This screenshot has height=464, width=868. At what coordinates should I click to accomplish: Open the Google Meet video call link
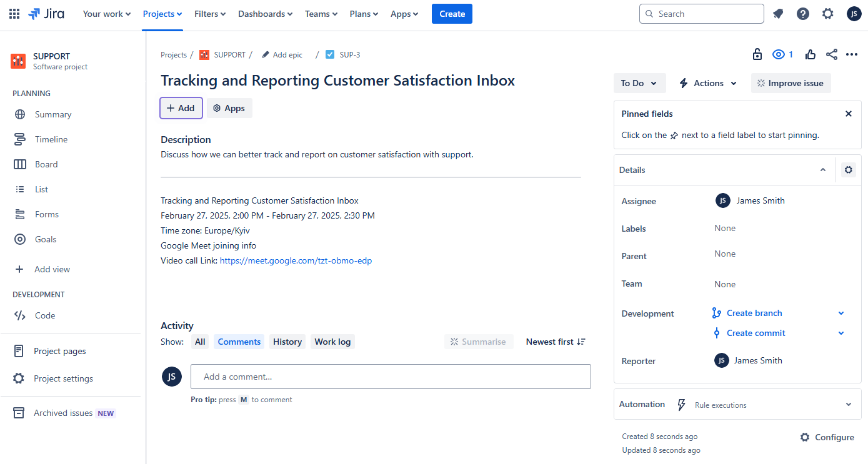[296, 260]
